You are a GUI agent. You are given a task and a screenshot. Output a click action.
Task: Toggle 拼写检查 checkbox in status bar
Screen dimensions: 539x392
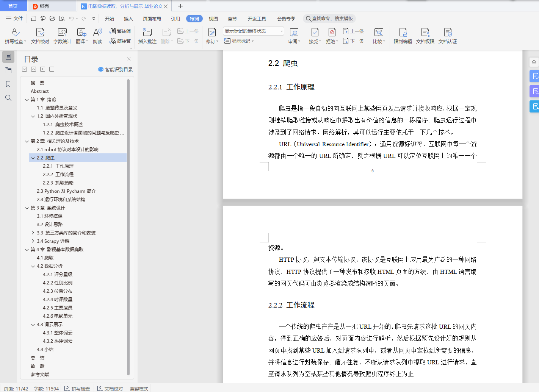pos(77,389)
